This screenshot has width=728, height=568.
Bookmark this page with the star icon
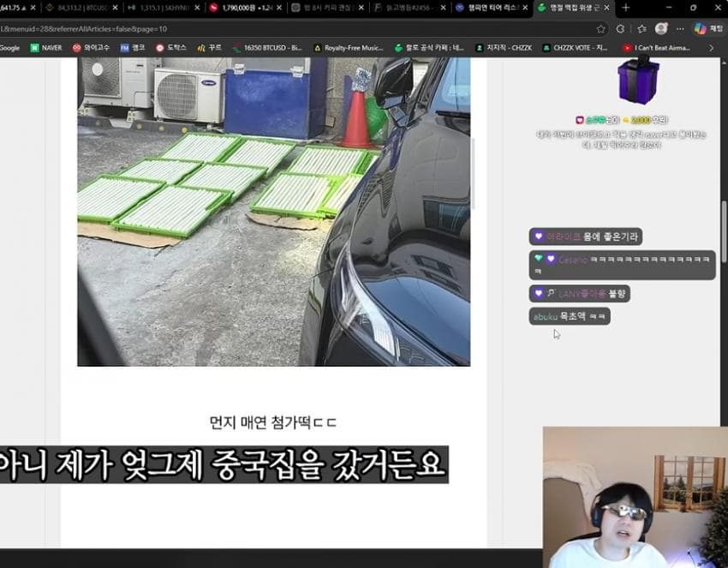pos(600,29)
